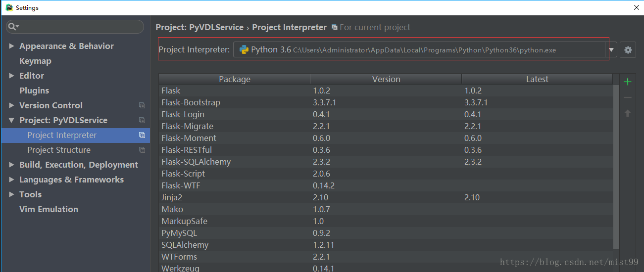Select the Mako package row
644x272 pixels.
386,209
